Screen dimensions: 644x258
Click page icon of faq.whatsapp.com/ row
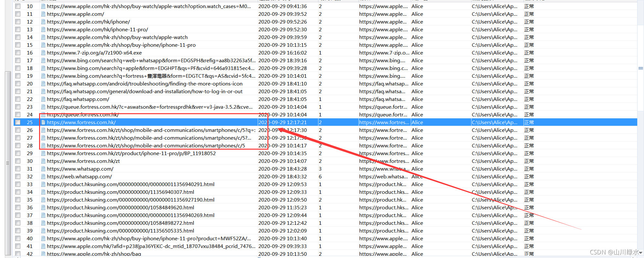pyautogui.click(x=43, y=99)
